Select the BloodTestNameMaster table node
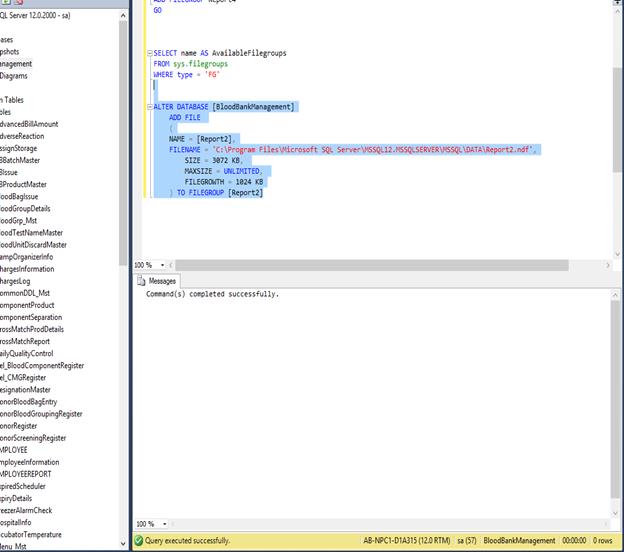The height and width of the screenshot is (552, 624). [31, 233]
